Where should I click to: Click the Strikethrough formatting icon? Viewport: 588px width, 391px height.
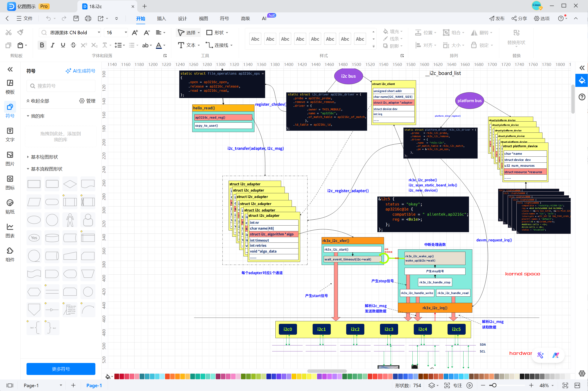click(73, 45)
